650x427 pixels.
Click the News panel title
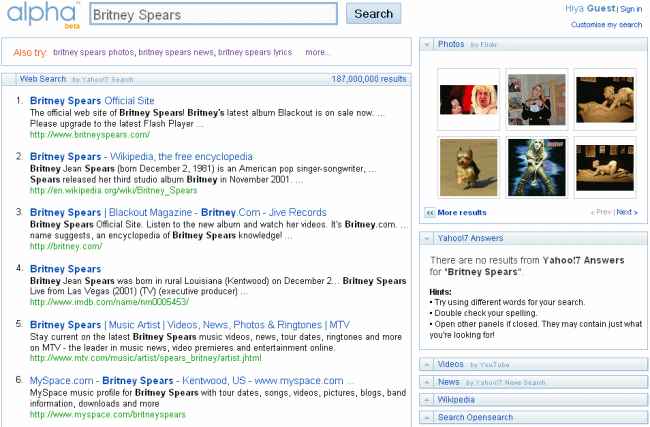pos(449,382)
